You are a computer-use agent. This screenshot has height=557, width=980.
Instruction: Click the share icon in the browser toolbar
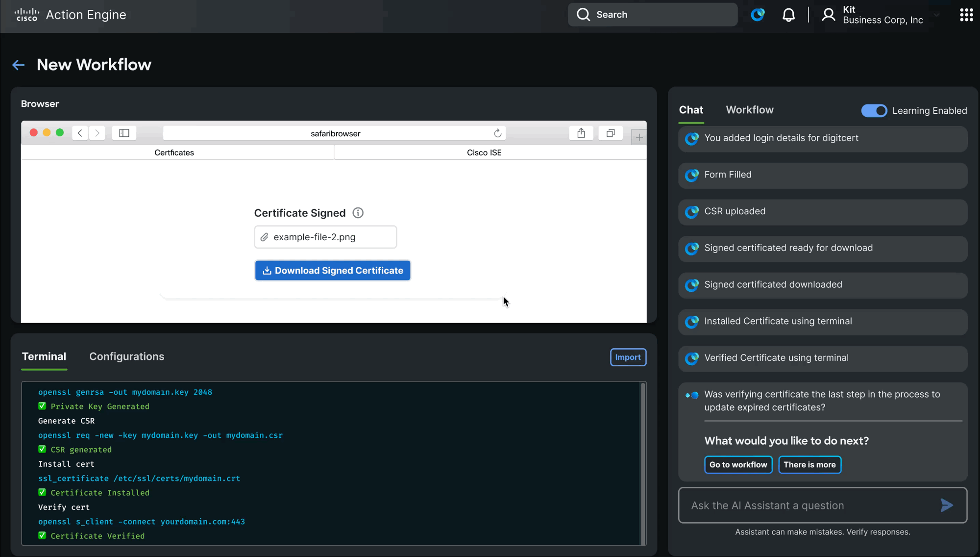click(x=581, y=133)
